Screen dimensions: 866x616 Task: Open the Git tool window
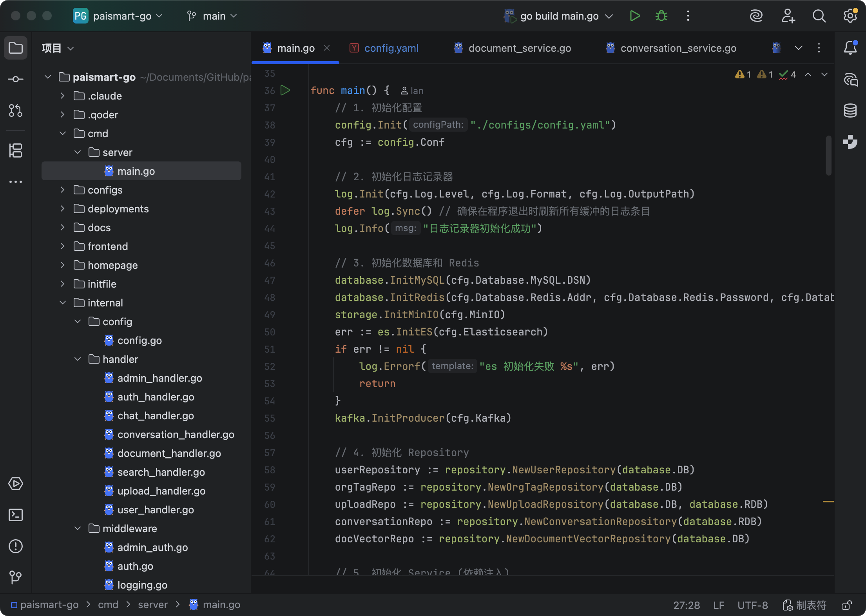point(16,577)
